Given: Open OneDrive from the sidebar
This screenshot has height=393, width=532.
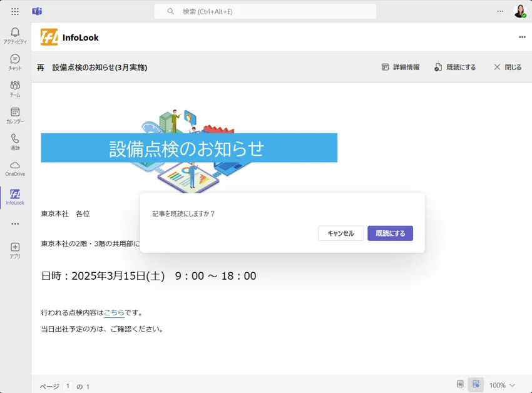Looking at the screenshot, I should pyautogui.click(x=15, y=168).
